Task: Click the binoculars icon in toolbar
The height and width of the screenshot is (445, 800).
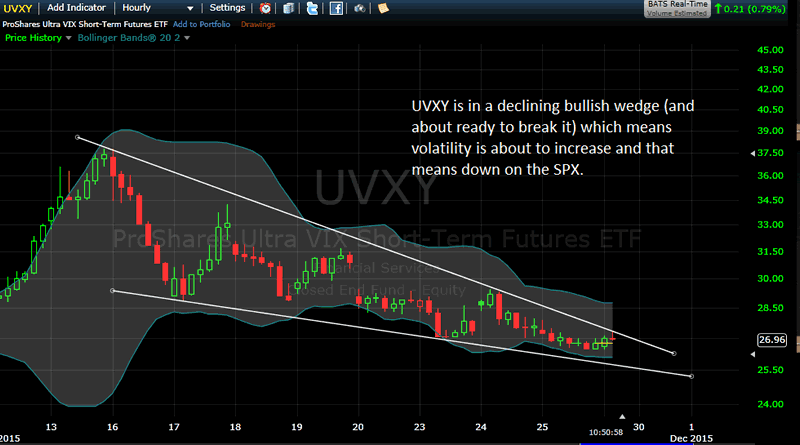Action: (x=360, y=8)
